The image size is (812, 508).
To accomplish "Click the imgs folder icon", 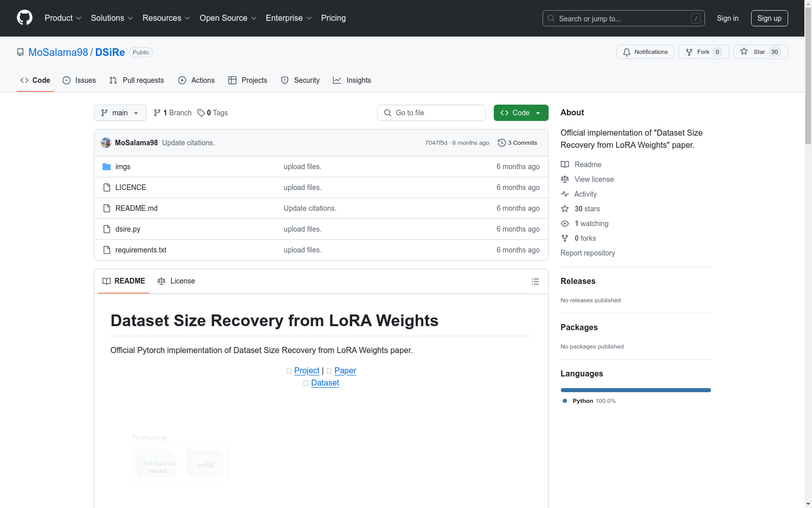I will click(x=107, y=167).
